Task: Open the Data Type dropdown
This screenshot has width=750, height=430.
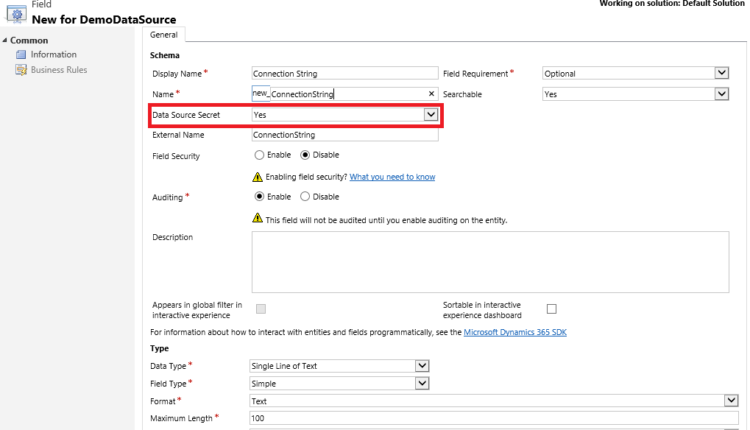Action: pos(422,366)
